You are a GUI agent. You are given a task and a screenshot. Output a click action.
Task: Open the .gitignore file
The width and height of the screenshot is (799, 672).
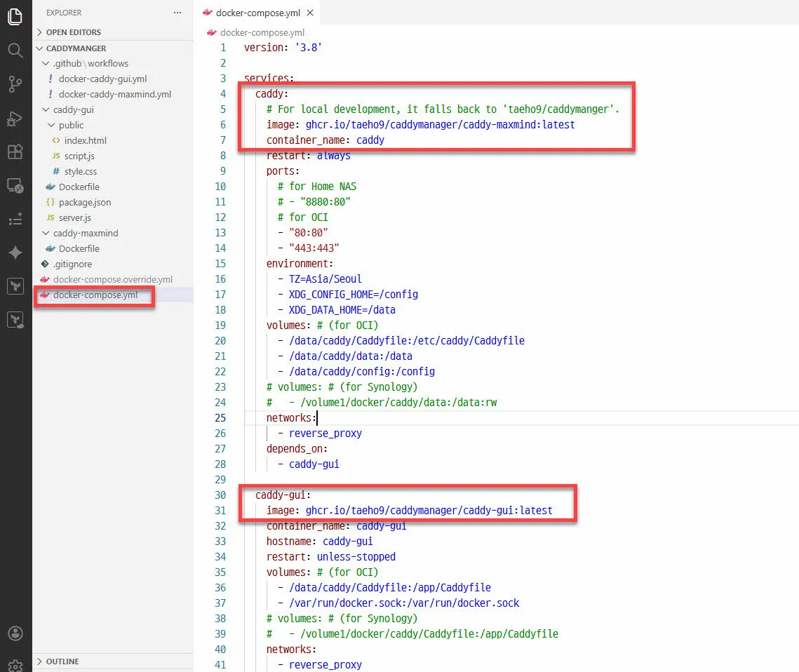point(72,264)
